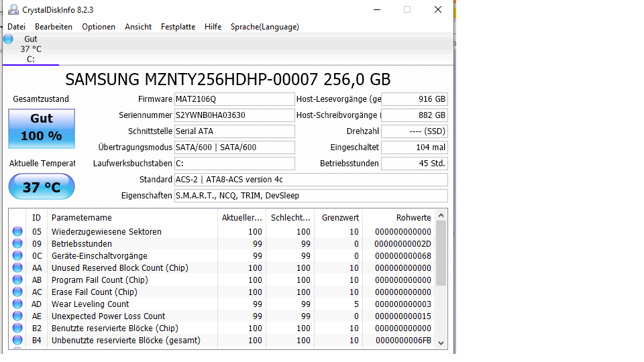644x362 pixels.
Task: Select the drive C: health status orb
Action: point(8,39)
